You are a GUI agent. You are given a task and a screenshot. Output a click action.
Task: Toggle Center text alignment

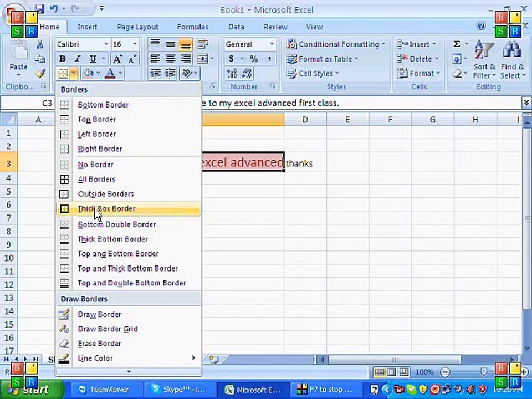click(170, 59)
